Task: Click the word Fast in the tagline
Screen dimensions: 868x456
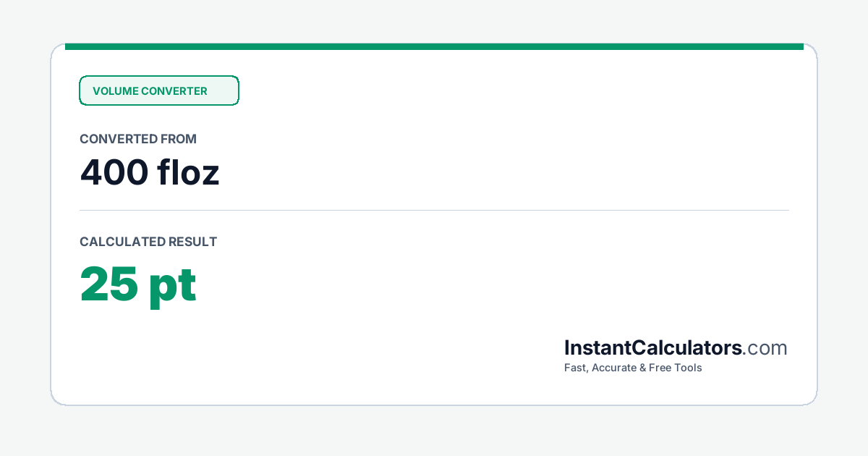Action: (576, 368)
